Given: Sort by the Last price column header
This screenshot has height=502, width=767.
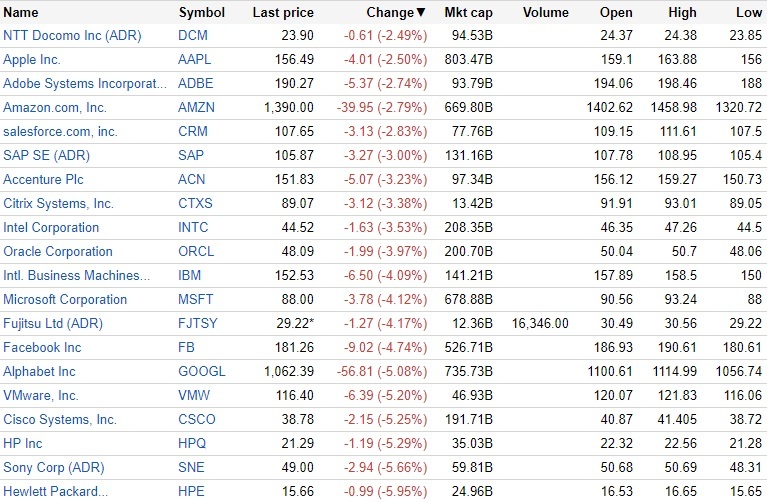Looking at the screenshot, I should point(283,13).
